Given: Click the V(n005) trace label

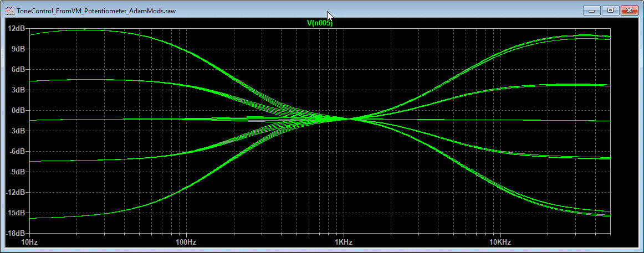Looking at the screenshot, I should (320, 23).
